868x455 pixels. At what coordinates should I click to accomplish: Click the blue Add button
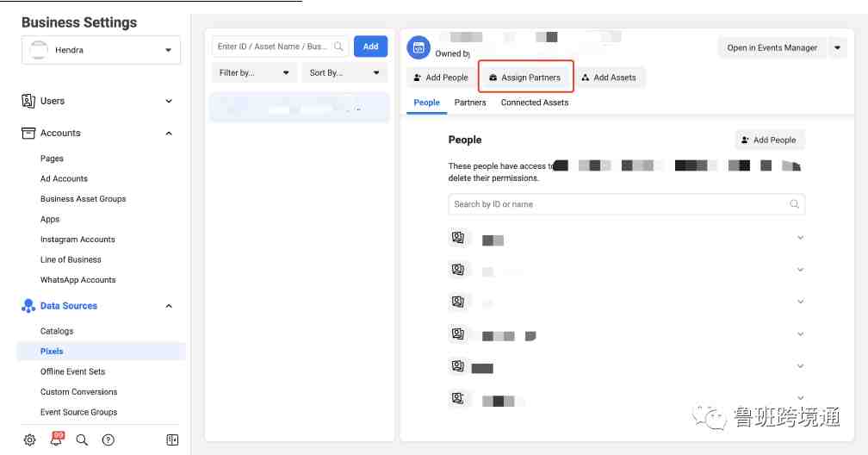coord(371,47)
